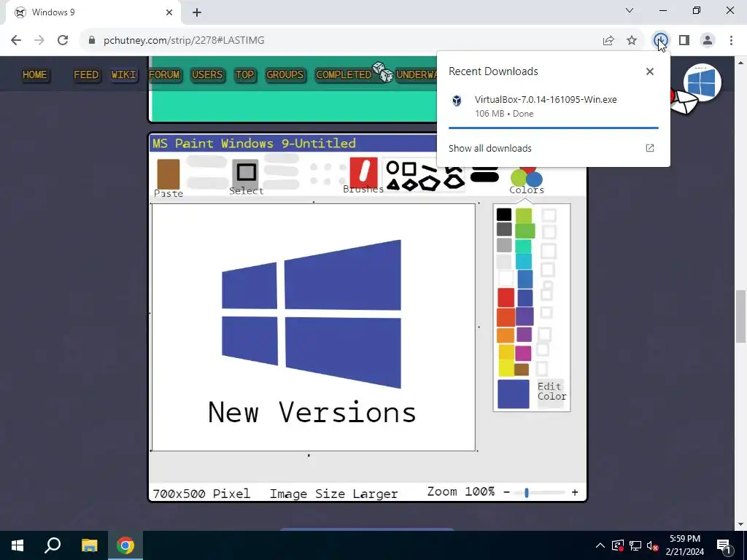Click the muted volume tray icon
The width and height of the screenshot is (747, 560).
(653, 545)
